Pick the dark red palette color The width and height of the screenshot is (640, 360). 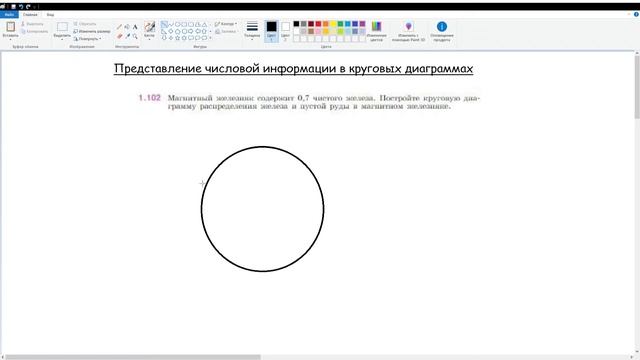click(x=311, y=24)
